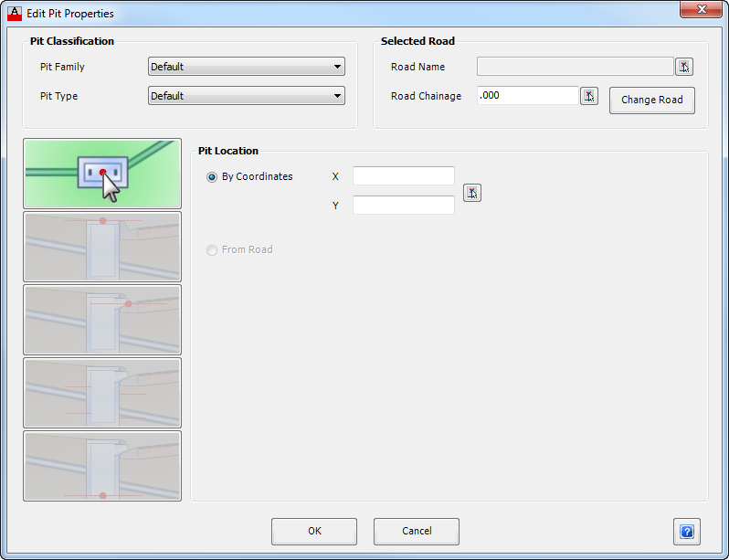Select thumbnail with red dot at pit base
The image size is (729, 560).
[x=102, y=466]
